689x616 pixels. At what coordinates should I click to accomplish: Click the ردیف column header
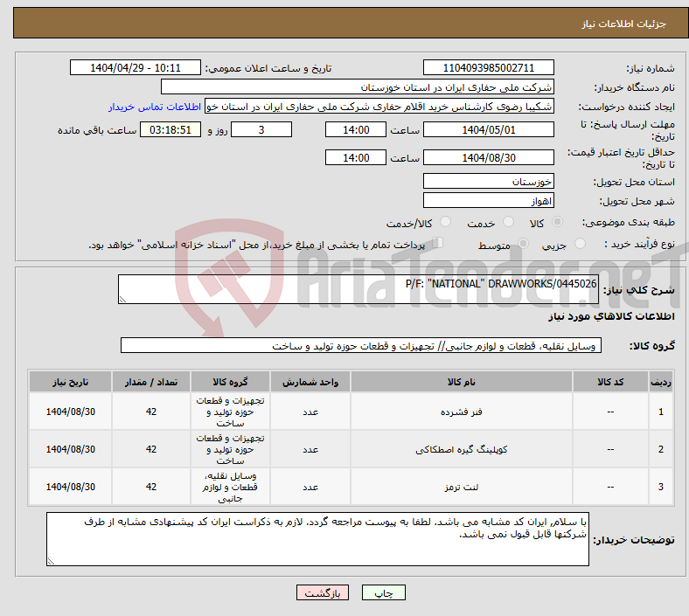click(x=661, y=382)
